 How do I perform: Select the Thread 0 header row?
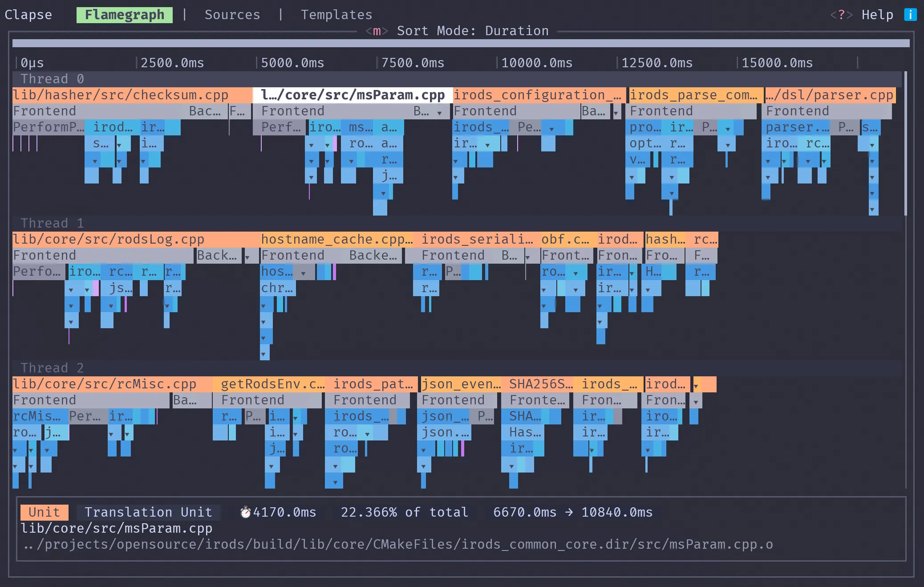point(457,79)
